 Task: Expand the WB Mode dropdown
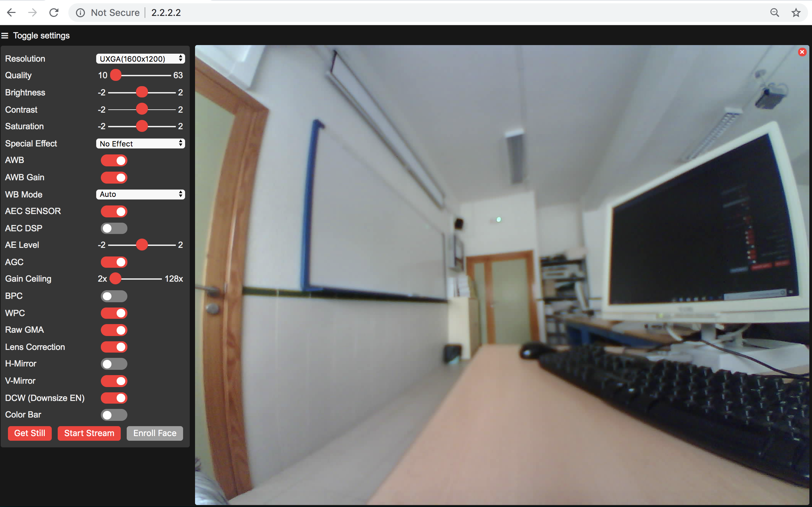pos(140,195)
